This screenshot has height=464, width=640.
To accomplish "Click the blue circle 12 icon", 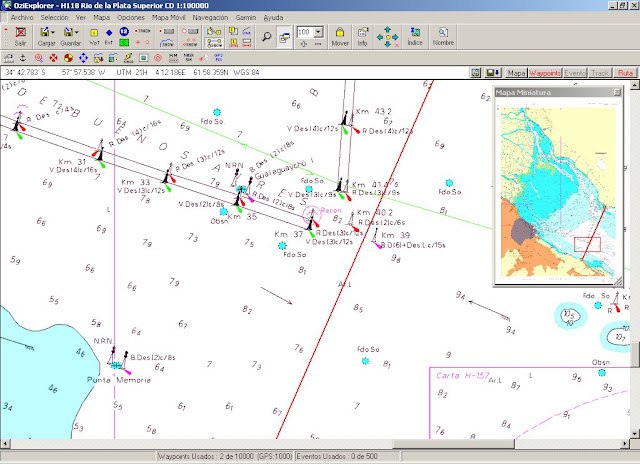I will click(124, 31).
